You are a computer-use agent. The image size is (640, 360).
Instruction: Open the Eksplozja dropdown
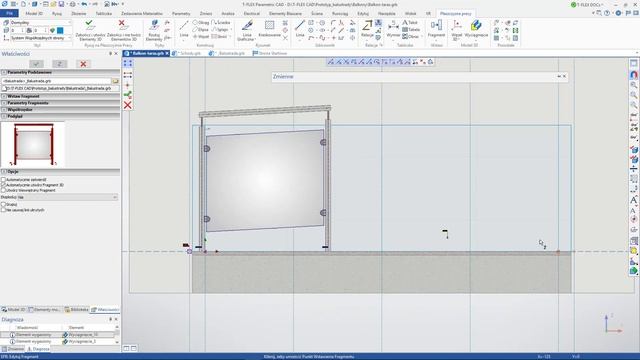(68, 197)
